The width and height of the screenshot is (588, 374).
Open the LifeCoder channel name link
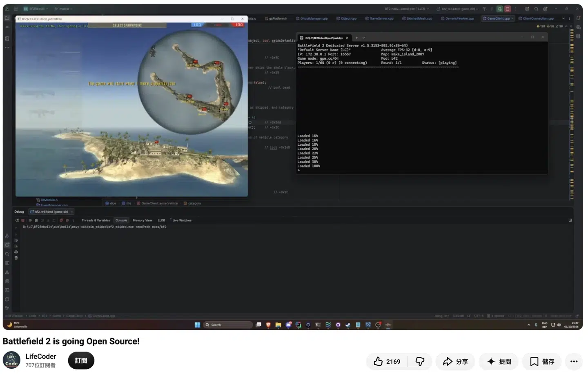(41, 356)
